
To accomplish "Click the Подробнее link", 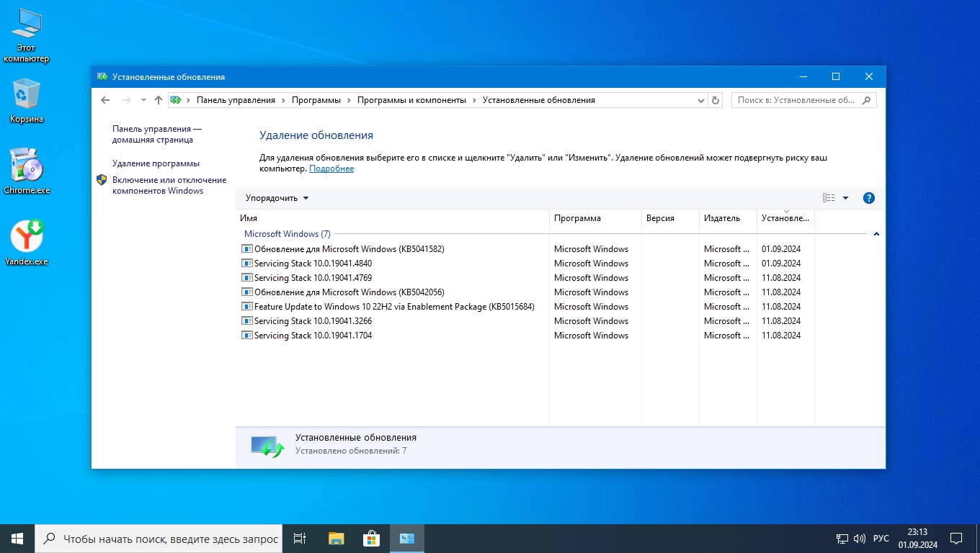I will pyautogui.click(x=331, y=168).
